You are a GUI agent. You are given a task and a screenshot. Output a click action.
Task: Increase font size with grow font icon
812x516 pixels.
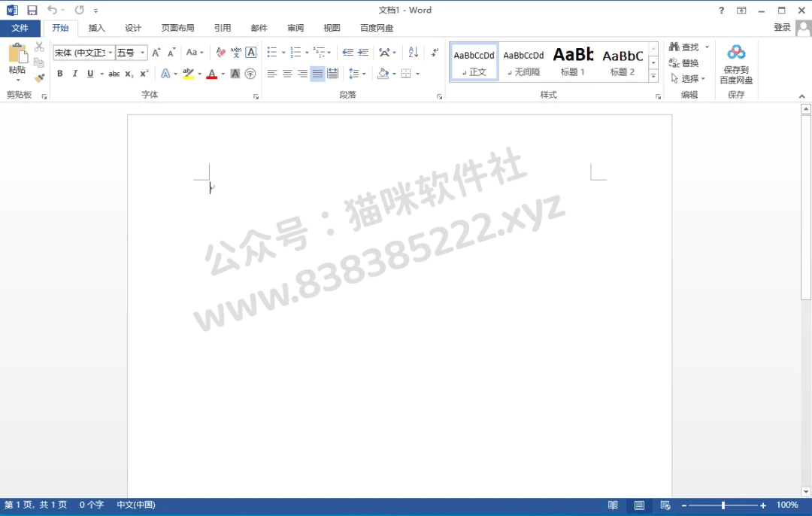point(156,53)
